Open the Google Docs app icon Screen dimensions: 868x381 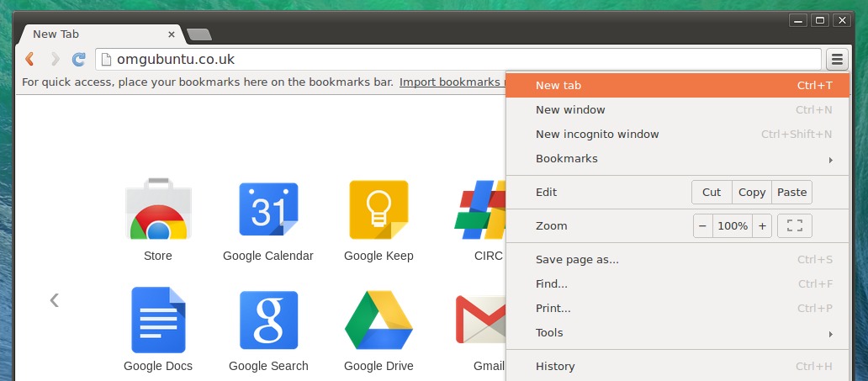pos(158,320)
